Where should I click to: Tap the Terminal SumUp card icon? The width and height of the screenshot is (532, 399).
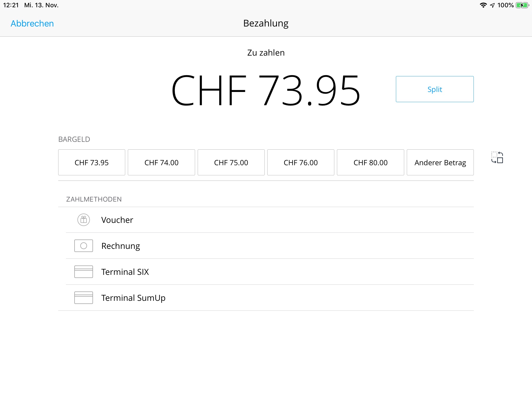point(84,298)
